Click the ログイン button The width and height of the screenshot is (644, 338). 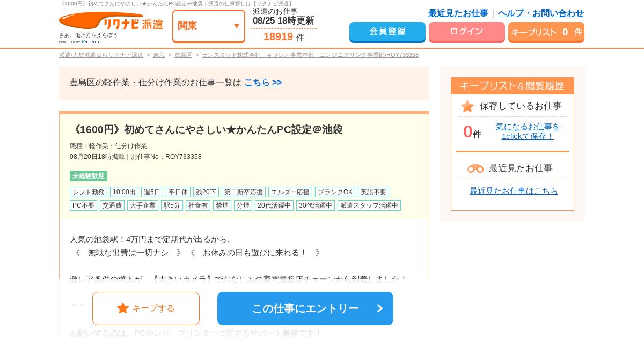pos(467,32)
